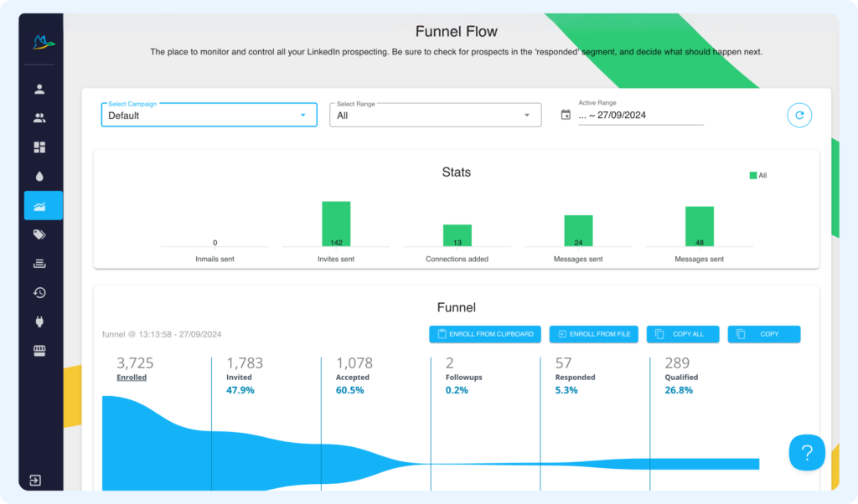
Task: Click the Enroll From File button
Action: tap(594, 334)
